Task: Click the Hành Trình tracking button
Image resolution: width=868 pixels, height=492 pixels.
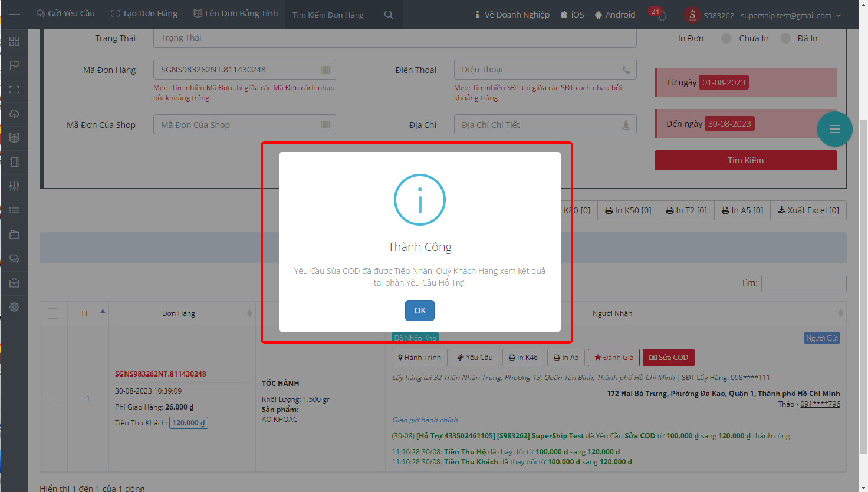Action: (419, 358)
